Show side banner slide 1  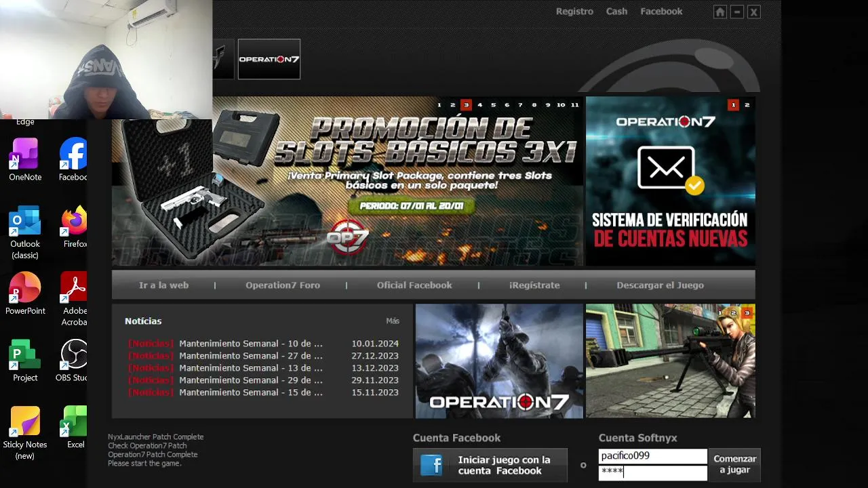[x=733, y=105]
